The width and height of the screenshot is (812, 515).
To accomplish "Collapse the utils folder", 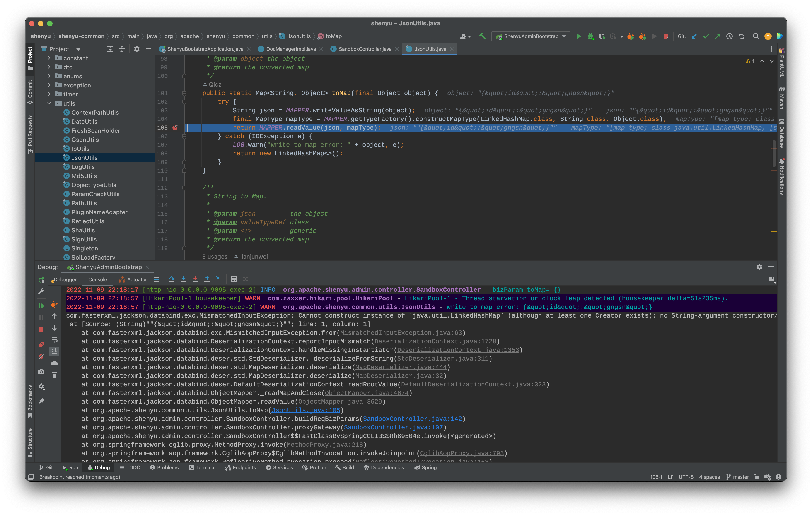I will point(49,103).
